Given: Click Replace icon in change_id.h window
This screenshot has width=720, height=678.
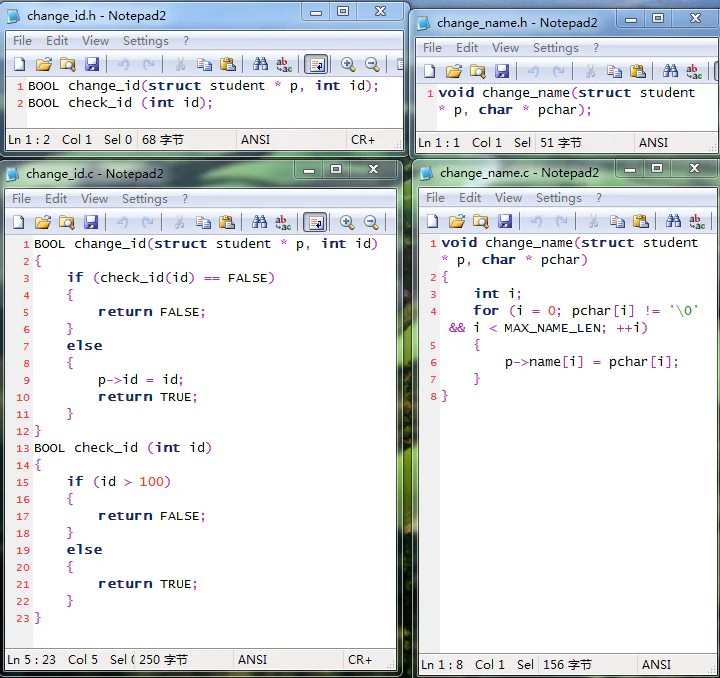Looking at the screenshot, I should pos(284,64).
